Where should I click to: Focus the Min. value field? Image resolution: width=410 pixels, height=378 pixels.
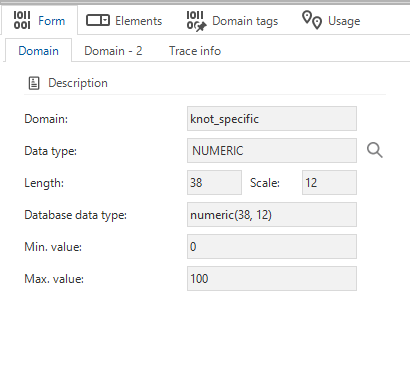(272, 247)
